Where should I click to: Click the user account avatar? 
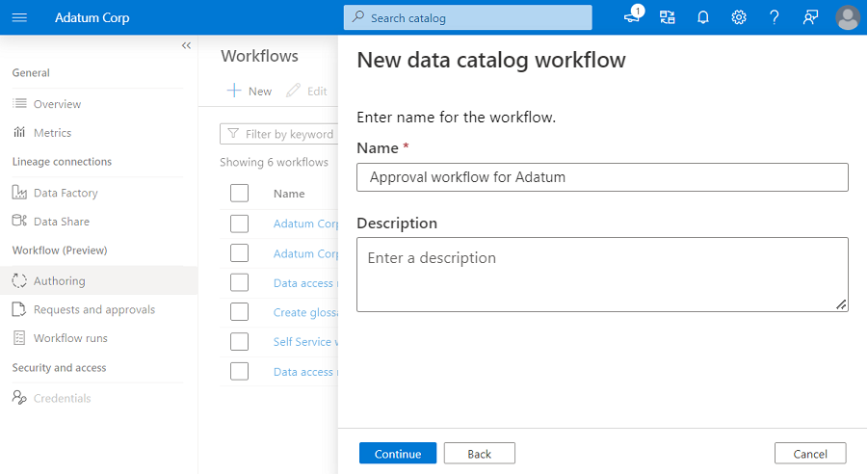pyautogui.click(x=848, y=17)
